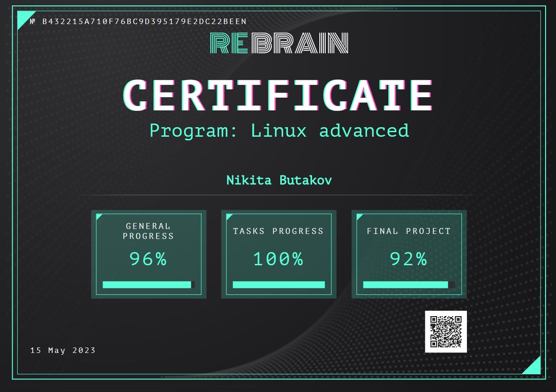Image resolution: width=556 pixels, height=392 pixels.
Task: Click the name Nikita Butakov
Action: [279, 180]
